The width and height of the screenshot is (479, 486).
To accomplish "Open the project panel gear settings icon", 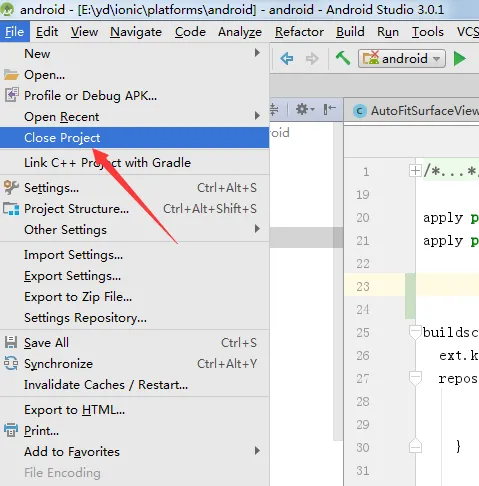I will pos(305,109).
